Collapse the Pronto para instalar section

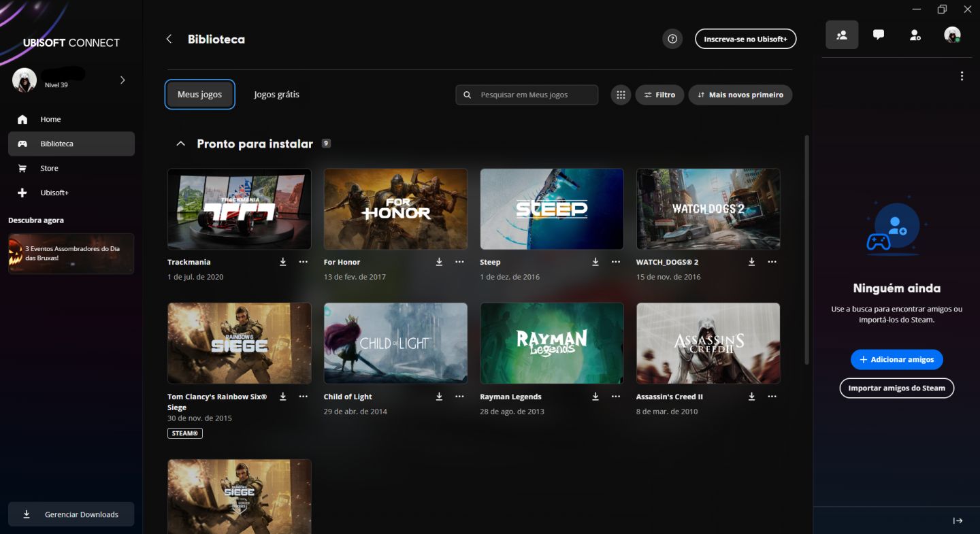point(180,144)
